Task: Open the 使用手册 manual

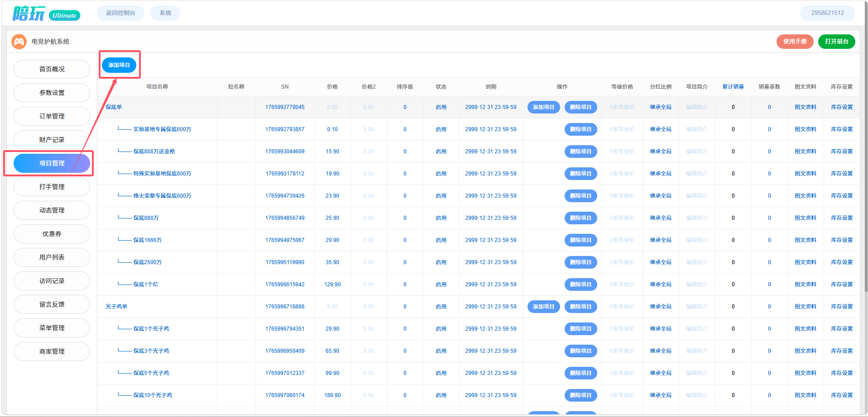Action: point(795,42)
